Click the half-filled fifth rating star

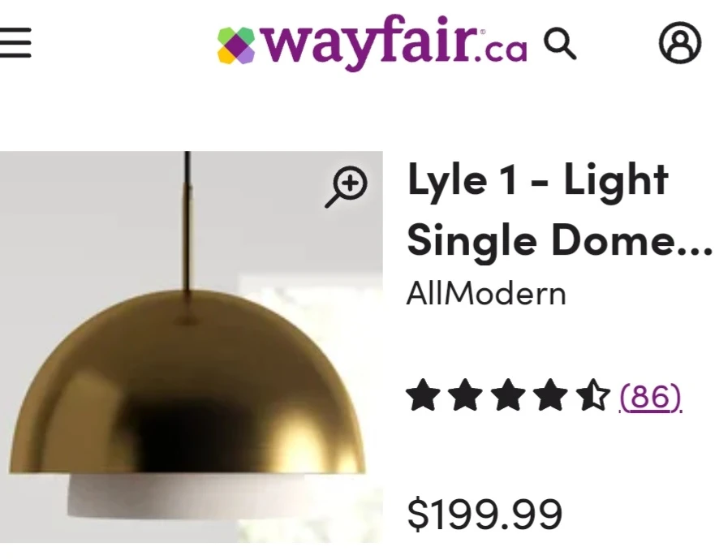pyautogui.click(x=593, y=395)
